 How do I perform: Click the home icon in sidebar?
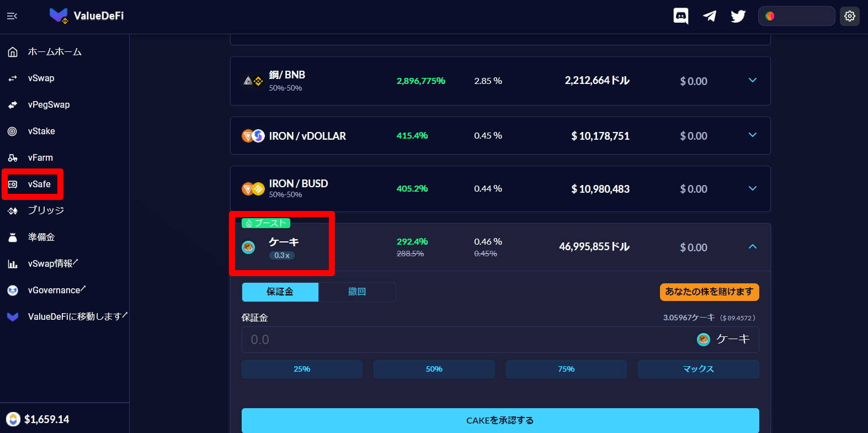pyautogui.click(x=13, y=52)
